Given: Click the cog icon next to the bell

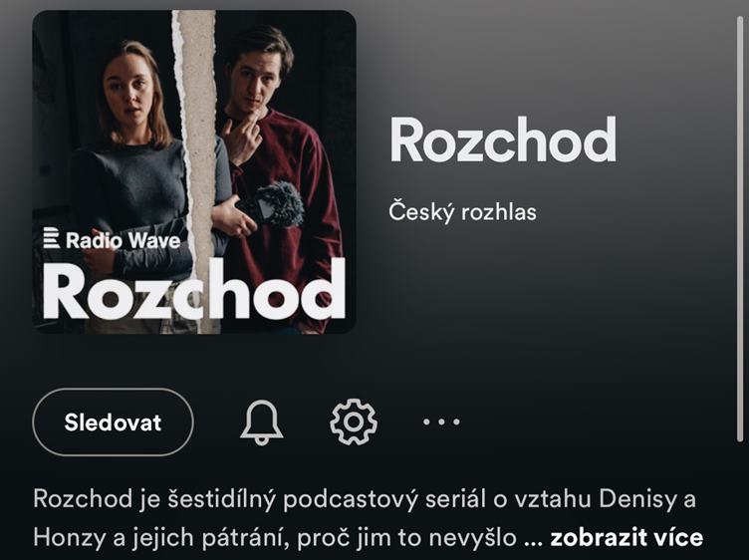Looking at the screenshot, I should pos(354,422).
